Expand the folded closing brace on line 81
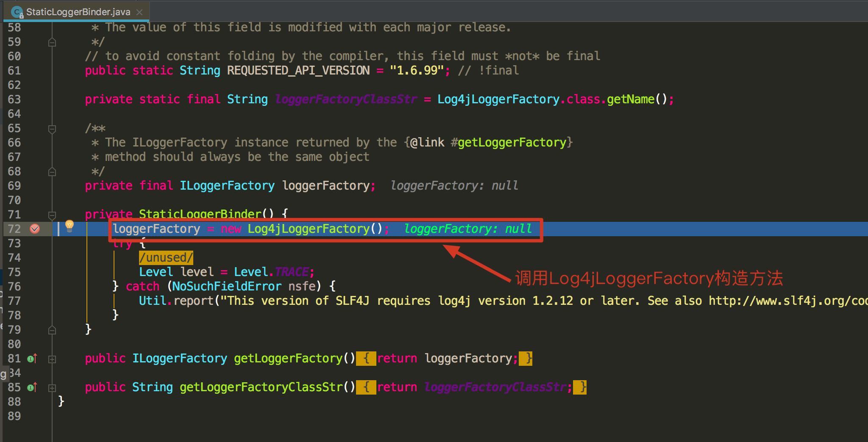Image resolution: width=868 pixels, height=442 pixels. pos(526,359)
